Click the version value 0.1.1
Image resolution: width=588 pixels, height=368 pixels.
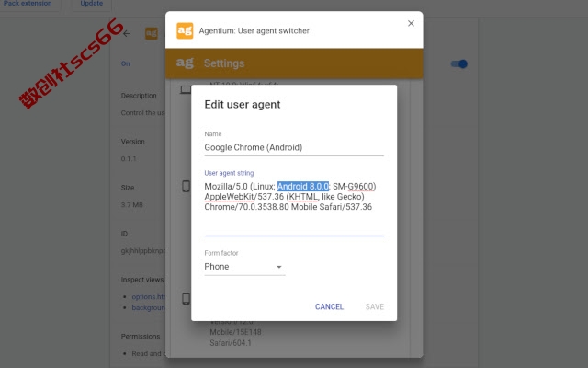[x=129, y=159]
